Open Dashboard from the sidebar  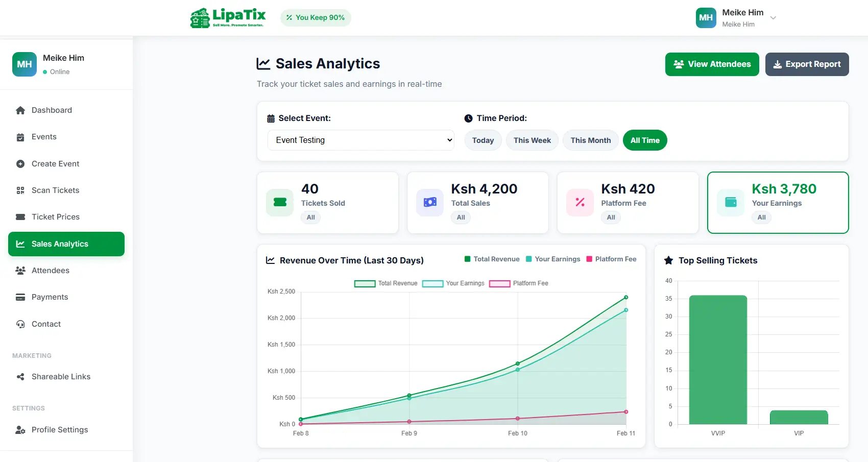(x=66, y=110)
